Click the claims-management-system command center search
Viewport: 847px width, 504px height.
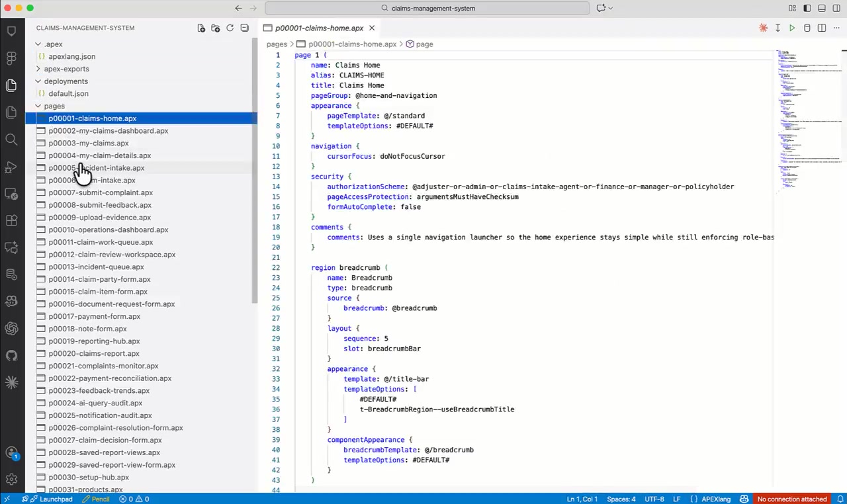coord(427,8)
